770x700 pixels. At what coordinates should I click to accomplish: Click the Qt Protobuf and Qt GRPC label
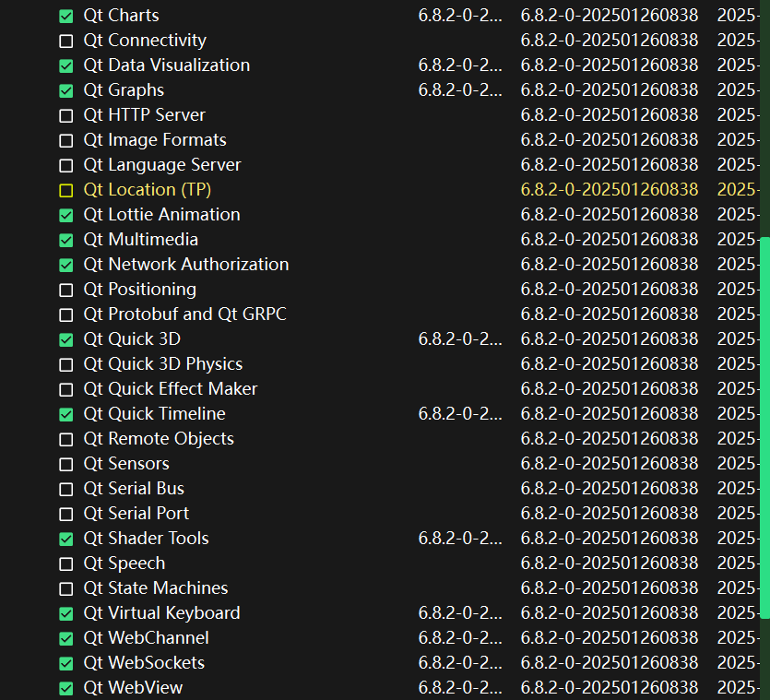pyautogui.click(x=184, y=314)
